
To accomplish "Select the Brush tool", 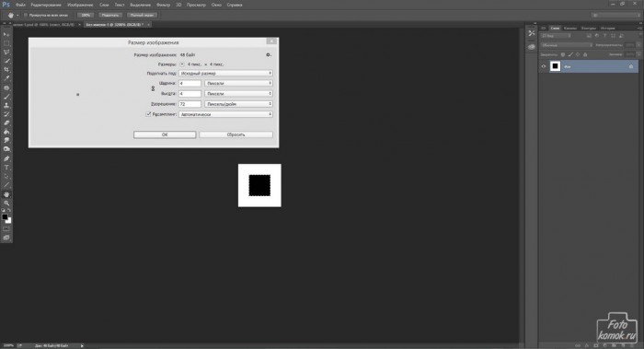I will (x=6, y=97).
